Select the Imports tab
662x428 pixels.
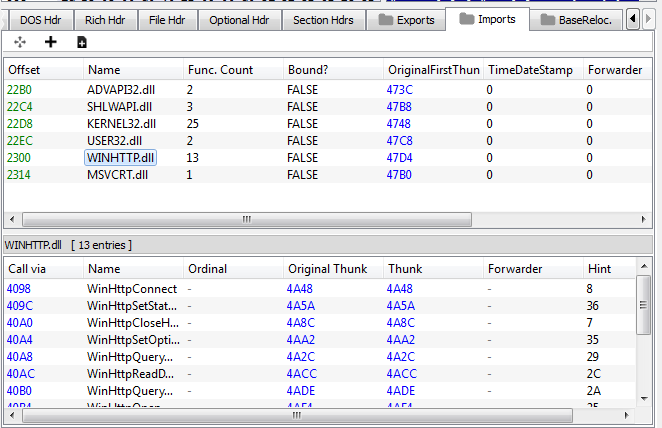pyautogui.click(x=488, y=19)
